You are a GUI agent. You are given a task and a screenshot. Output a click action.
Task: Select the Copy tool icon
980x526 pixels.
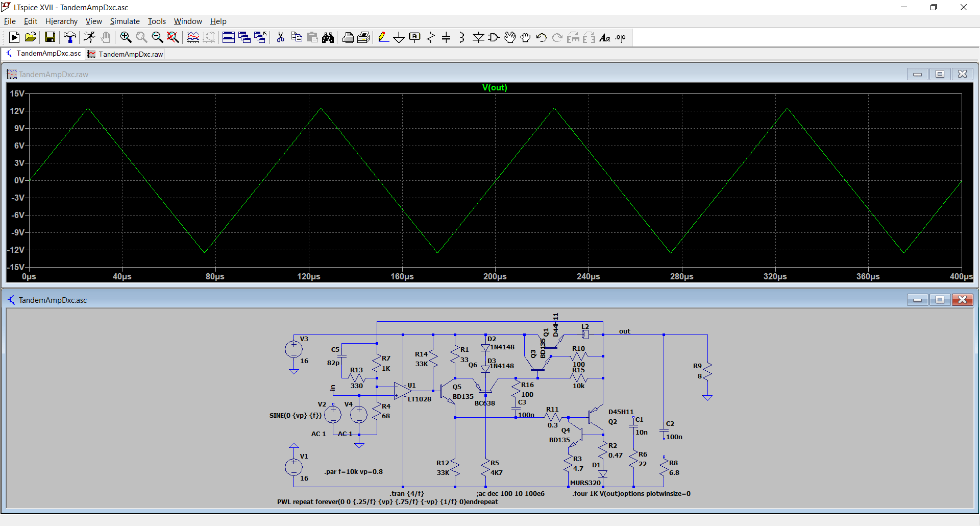tap(296, 37)
